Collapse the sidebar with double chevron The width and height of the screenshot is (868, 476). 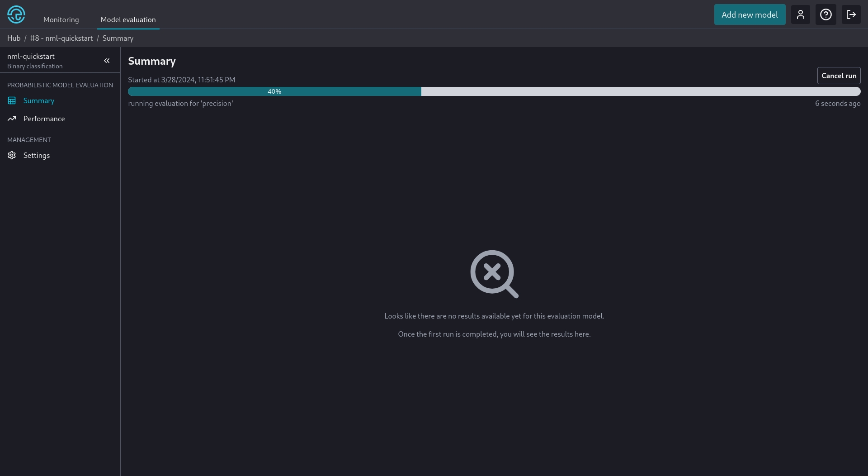pos(107,61)
